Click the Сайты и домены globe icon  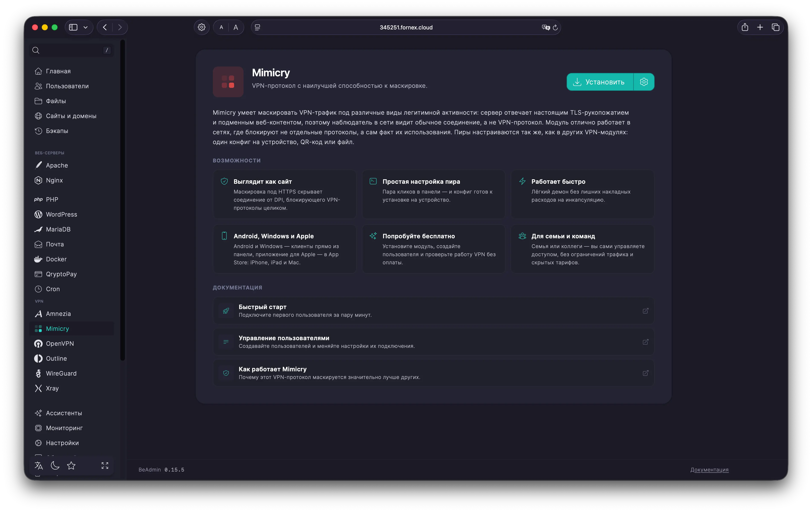(x=38, y=116)
